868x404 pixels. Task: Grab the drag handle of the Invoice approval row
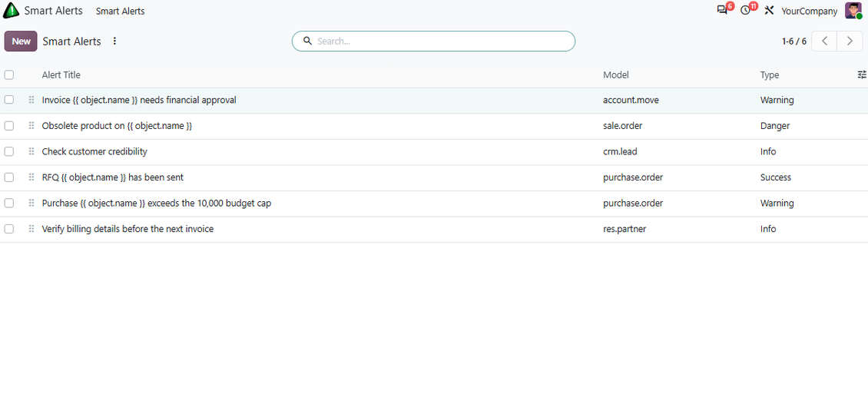31,100
